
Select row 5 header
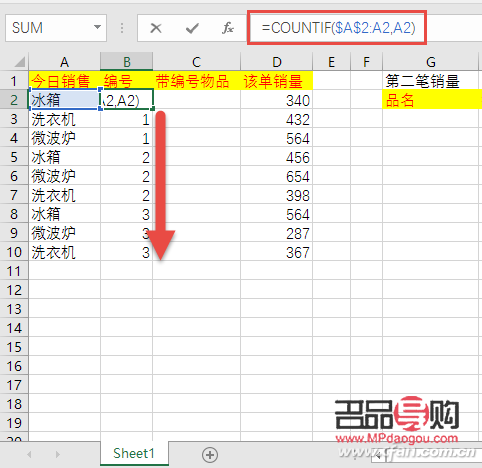click(14, 157)
